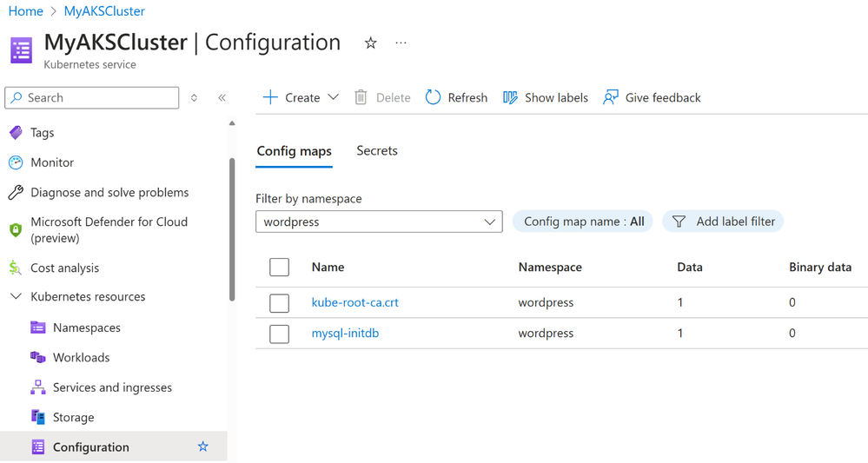Click the Delete trash can icon
The height and width of the screenshot is (463, 868).
[361, 97]
